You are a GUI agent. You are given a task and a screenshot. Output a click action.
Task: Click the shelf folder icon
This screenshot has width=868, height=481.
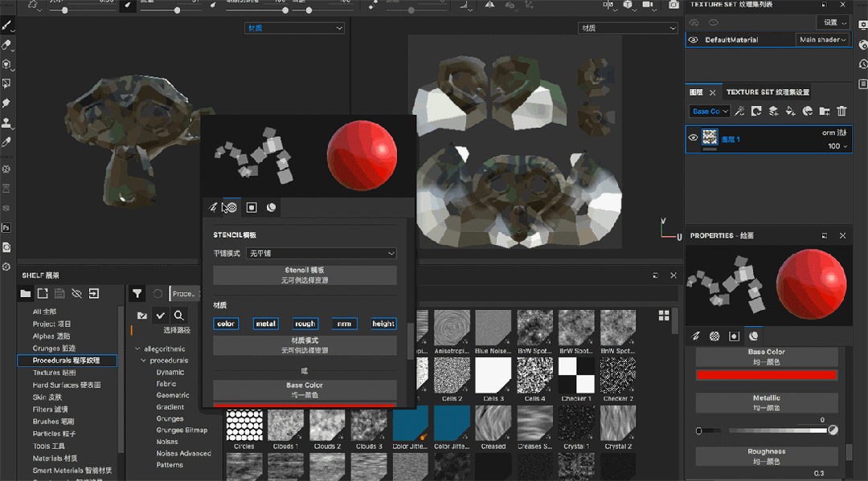click(26, 294)
